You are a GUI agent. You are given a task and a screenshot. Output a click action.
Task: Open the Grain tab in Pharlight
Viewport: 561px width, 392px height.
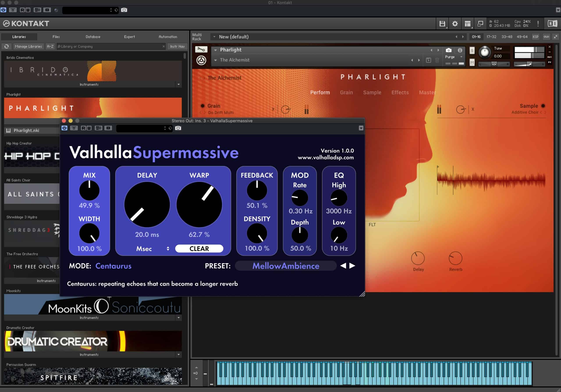[x=346, y=92]
